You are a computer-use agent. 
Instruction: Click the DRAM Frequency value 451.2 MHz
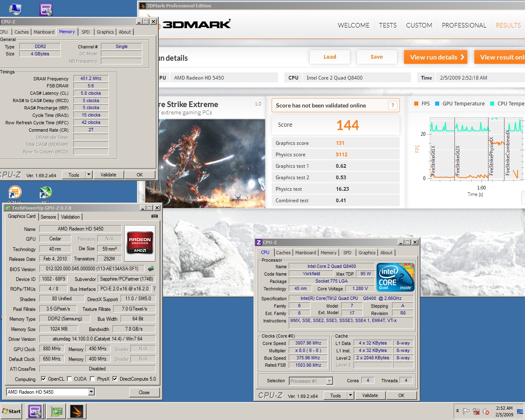91,78
